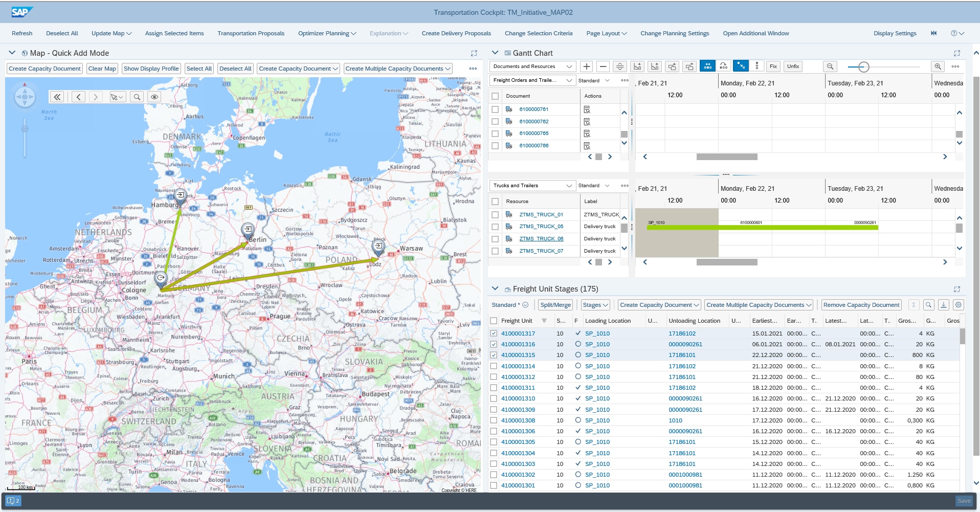Open Freight Unit Stages table settings gear
980x512 pixels.
coord(959,305)
